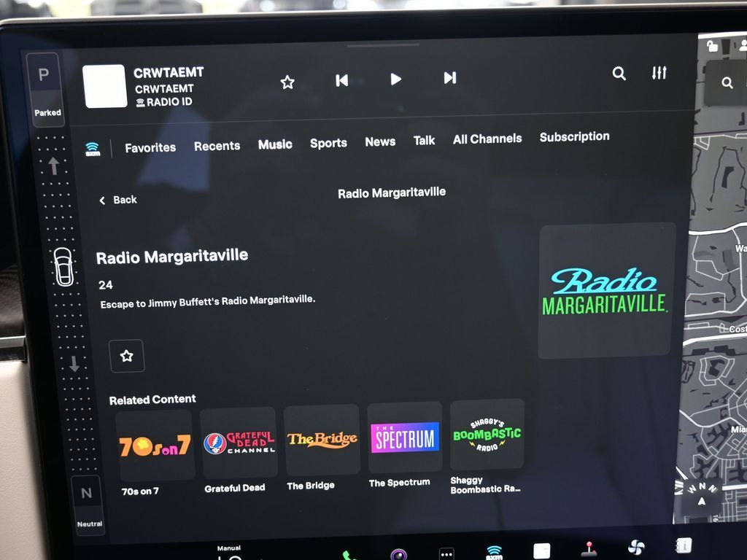Screen dimensions: 747x560
Task: Open the phone app in bottom dock
Action: [349, 555]
